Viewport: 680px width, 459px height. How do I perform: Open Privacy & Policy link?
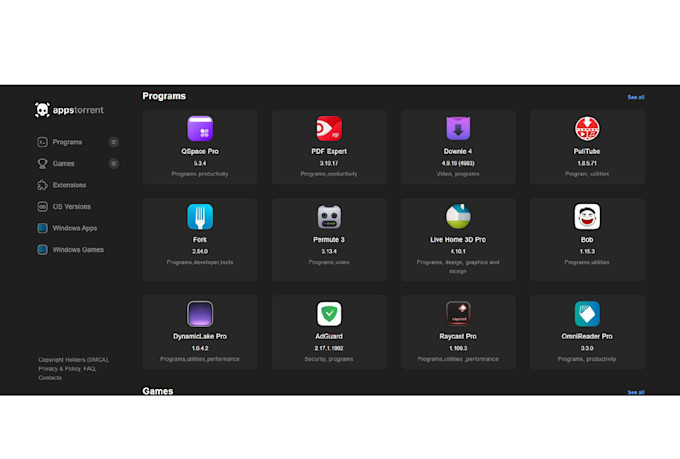[59, 369]
